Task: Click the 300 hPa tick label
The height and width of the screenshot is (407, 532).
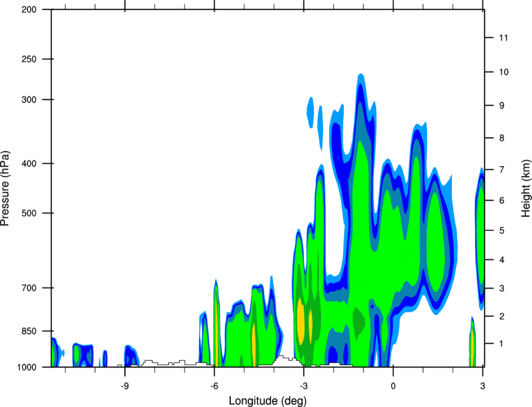Action: (x=29, y=100)
